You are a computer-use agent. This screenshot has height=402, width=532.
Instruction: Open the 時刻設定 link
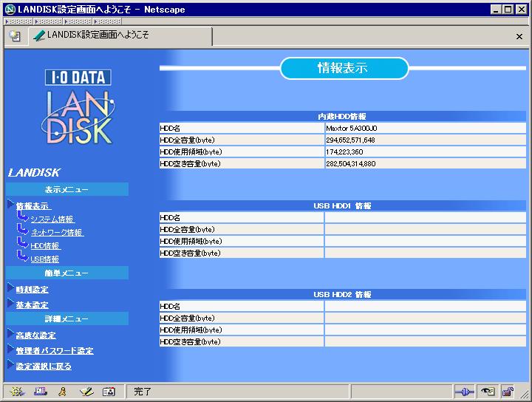(x=33, y=290)
